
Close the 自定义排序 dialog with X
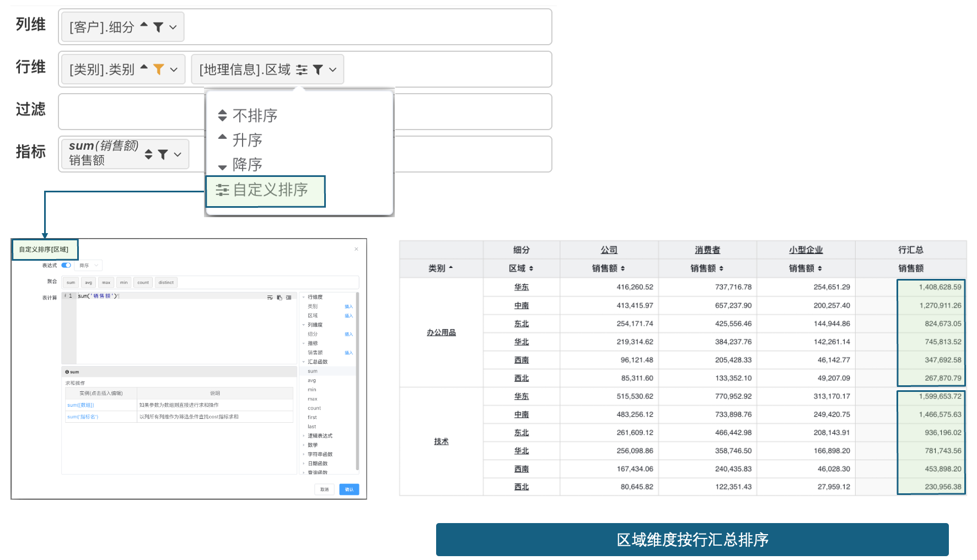[x=356, y=249]
